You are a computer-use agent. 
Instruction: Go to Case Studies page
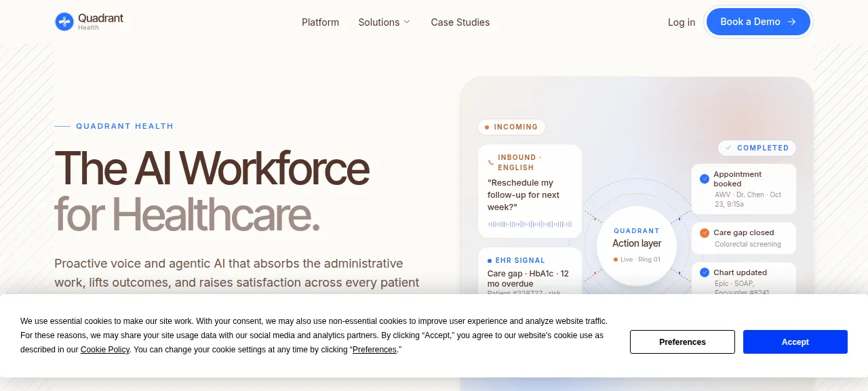pyautogui.click(x=460, y=22)
